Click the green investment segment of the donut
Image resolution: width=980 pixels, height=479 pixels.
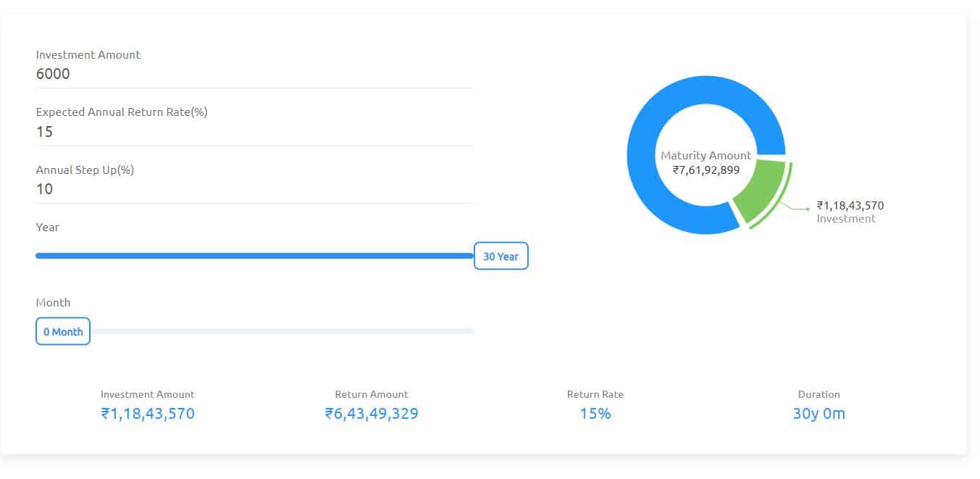coord(759,190)
